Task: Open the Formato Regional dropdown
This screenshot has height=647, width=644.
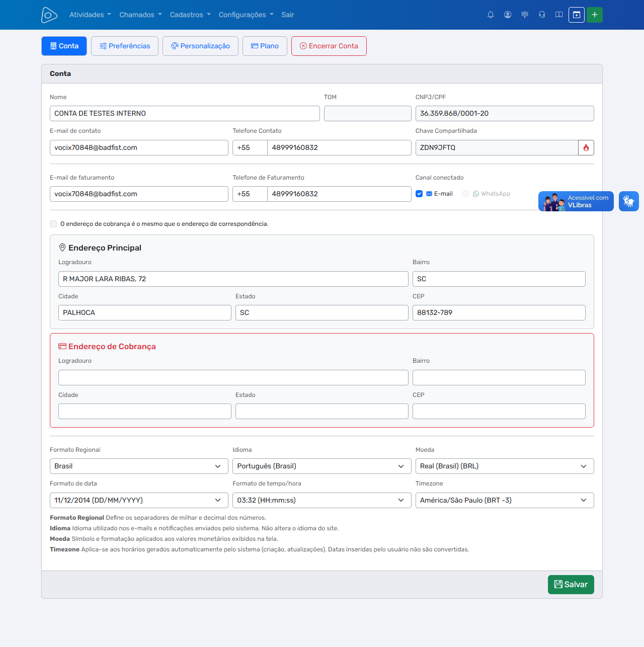Action: [139, 466]
